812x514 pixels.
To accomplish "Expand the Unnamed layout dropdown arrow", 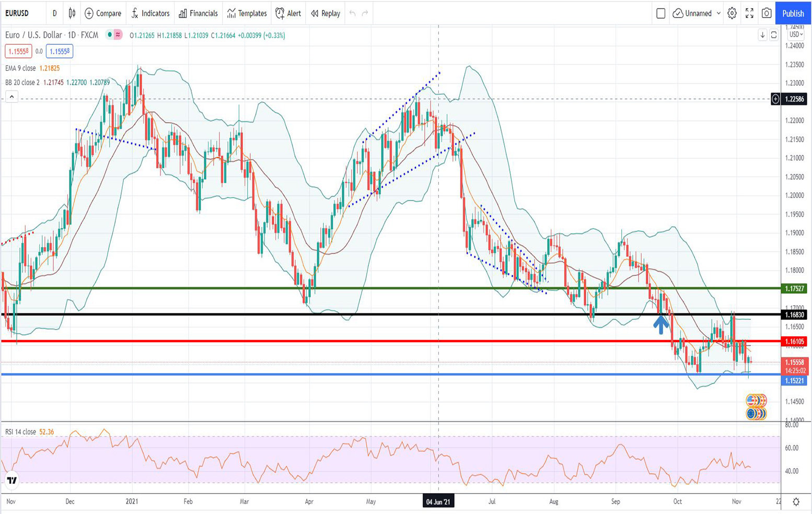I will point(718,13).
